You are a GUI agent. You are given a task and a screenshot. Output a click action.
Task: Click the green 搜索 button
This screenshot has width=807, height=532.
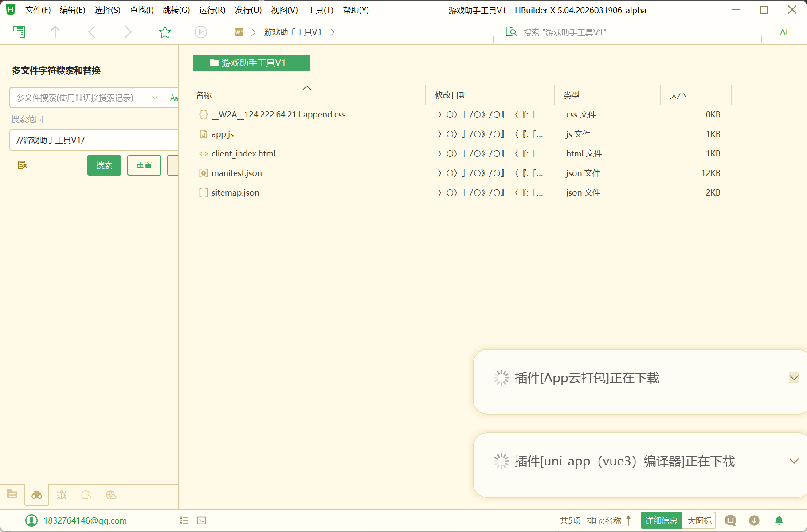[104, 165]
